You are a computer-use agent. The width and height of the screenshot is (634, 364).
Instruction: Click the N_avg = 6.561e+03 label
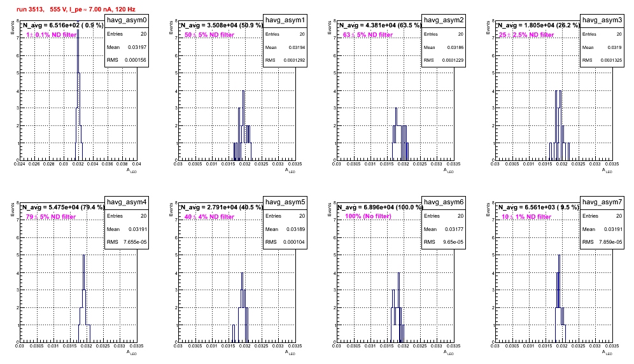539,207
